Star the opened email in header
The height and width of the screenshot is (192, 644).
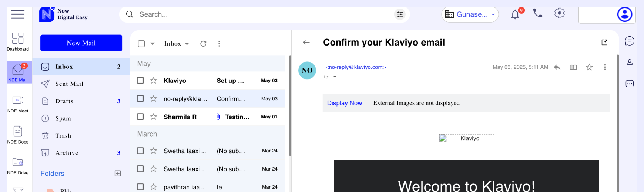pyautogui.click(x=590, y=67)
